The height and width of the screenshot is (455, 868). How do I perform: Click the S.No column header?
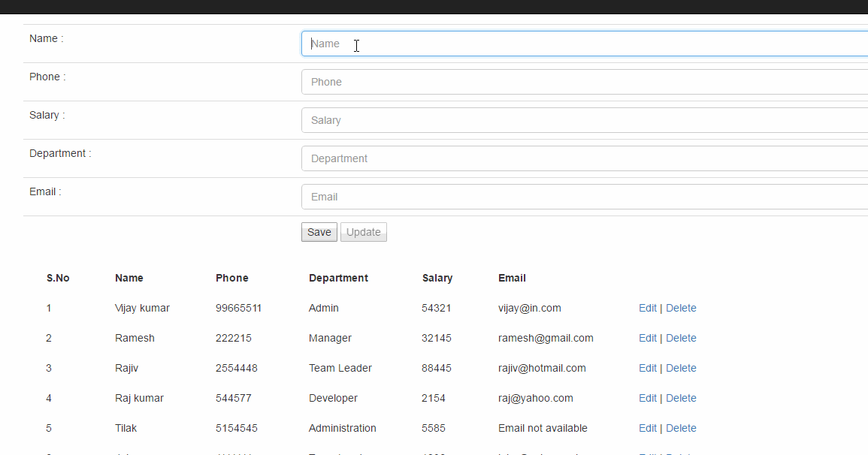point(58,278)
